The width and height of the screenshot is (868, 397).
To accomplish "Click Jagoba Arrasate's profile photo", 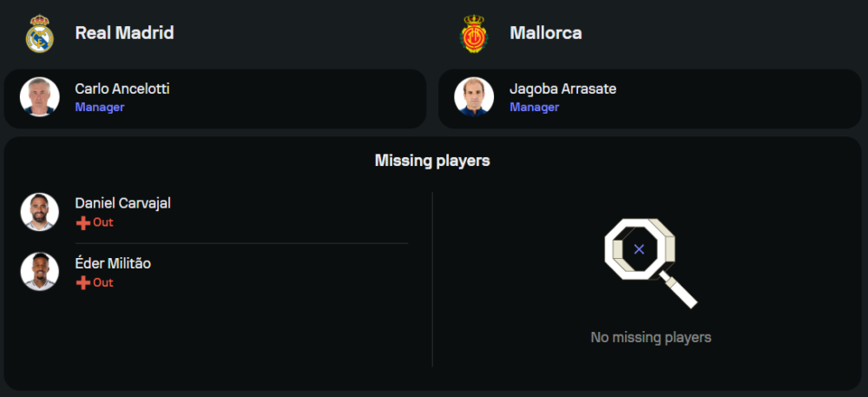I will (474, 97).
